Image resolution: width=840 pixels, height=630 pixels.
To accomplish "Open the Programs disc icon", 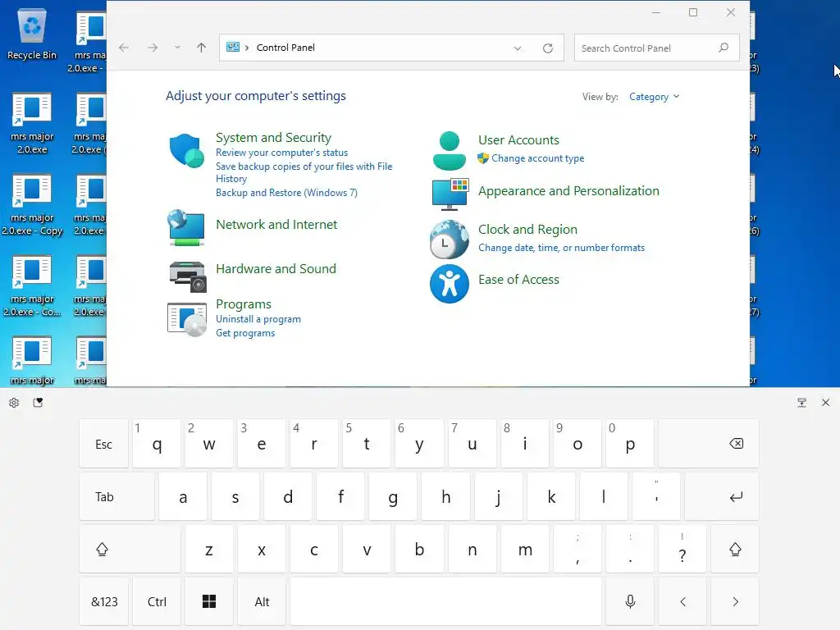I will (187, 319).
